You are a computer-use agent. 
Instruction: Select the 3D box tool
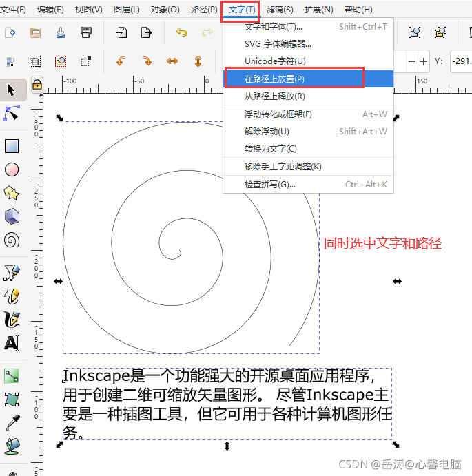point(12,216)
